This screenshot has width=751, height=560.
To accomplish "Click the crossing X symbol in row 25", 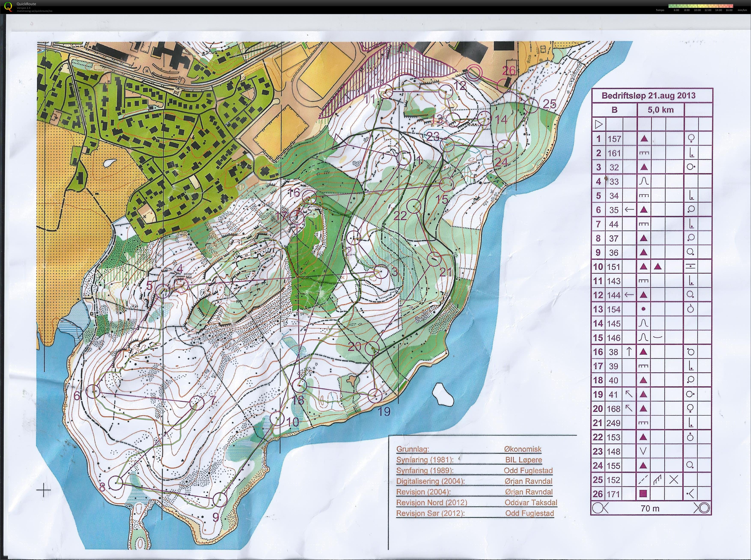I will pos(674,480).
